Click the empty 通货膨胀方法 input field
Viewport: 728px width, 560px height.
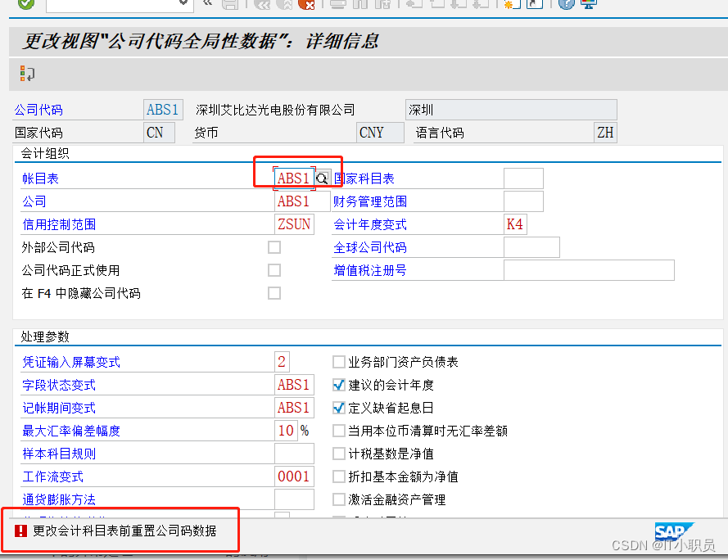294,499
